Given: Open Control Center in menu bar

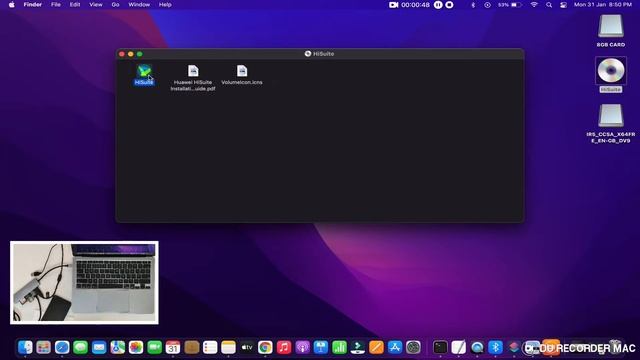Looking at the screenshot, I should pyautogui.click(x=563, y=5).
